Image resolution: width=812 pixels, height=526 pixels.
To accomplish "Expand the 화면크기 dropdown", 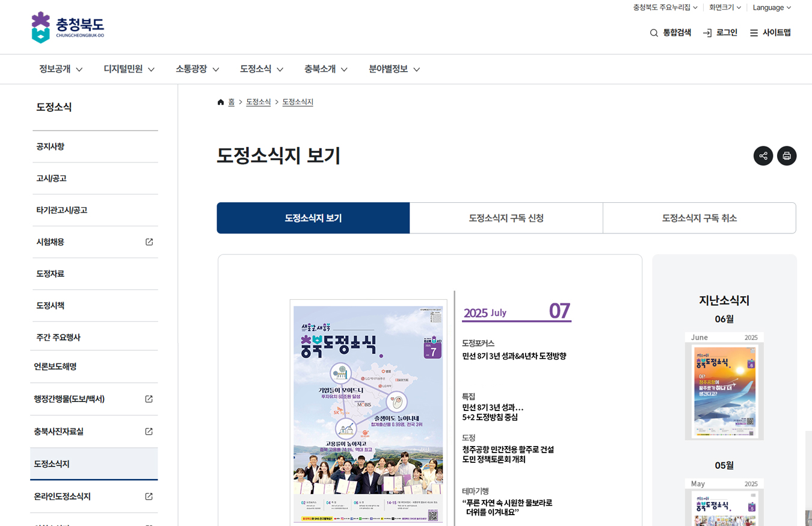I will 725,8.
